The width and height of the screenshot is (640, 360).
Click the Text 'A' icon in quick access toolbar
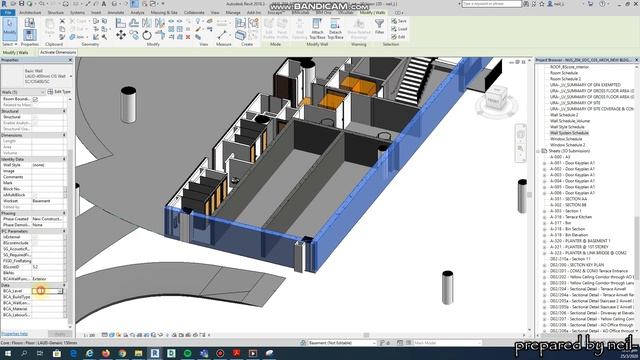pyautogui.click(x=104, y=4)
